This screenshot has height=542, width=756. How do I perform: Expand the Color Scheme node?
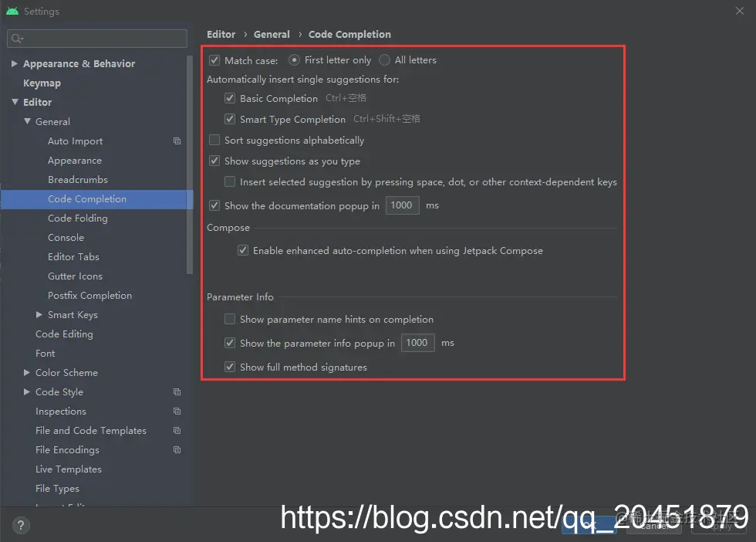tap(27, 373)
